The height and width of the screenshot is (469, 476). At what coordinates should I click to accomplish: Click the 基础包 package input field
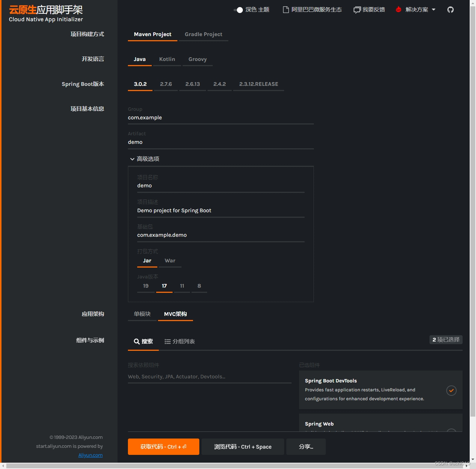click(x=221, y=235)
